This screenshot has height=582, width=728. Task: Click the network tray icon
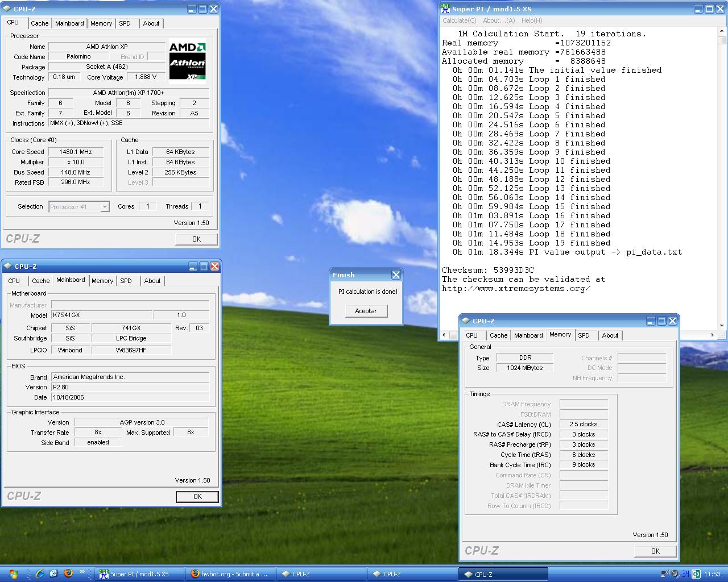(x=665, y=574)
